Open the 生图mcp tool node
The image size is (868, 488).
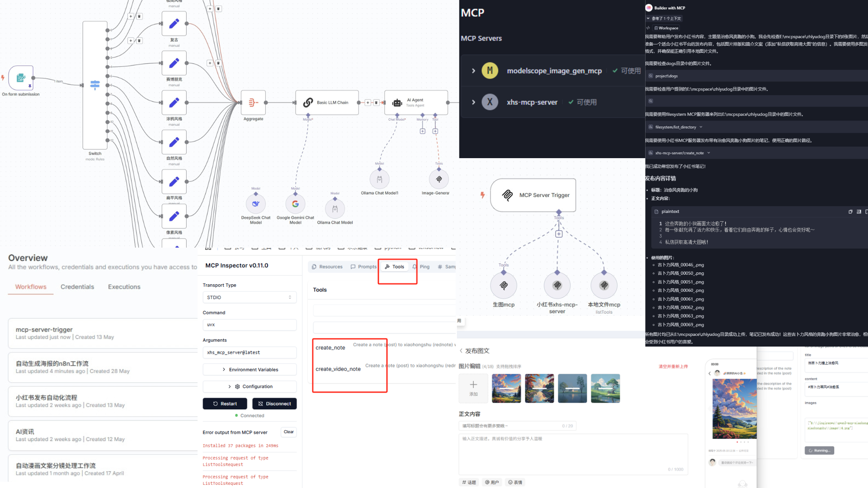[x=504, y=286]
